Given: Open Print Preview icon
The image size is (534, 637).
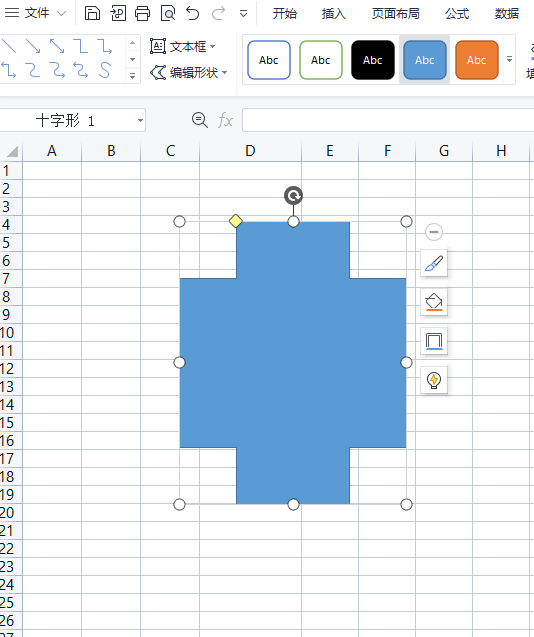Looking at the screenshot, I should pyautogui.click(x=168, y=13).
